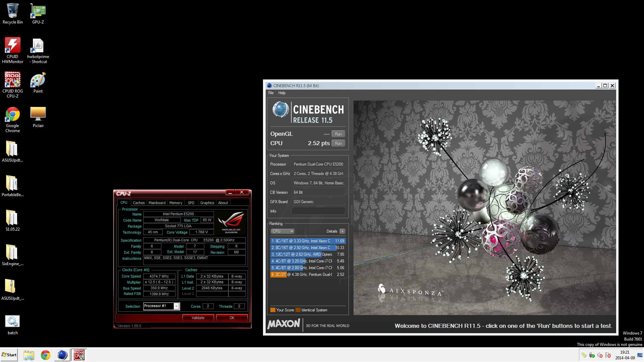Click the Start button on taskbar
The height and width of the screenshot is (362, 644).
click(x=9, y=355)
